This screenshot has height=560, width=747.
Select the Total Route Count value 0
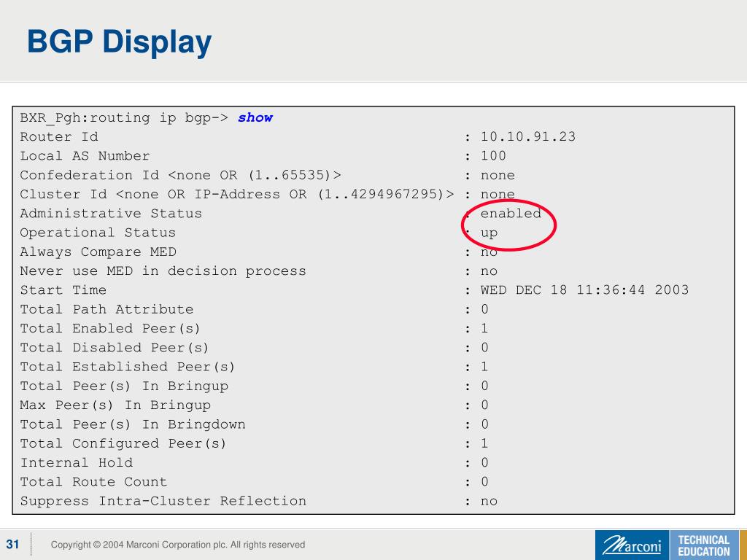click(x=484, y=481)
